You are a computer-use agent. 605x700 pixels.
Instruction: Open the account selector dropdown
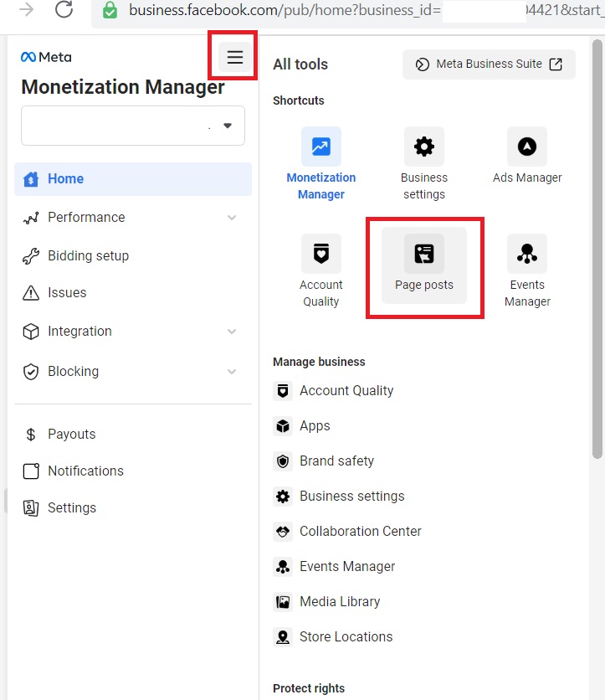coord(133,126)
